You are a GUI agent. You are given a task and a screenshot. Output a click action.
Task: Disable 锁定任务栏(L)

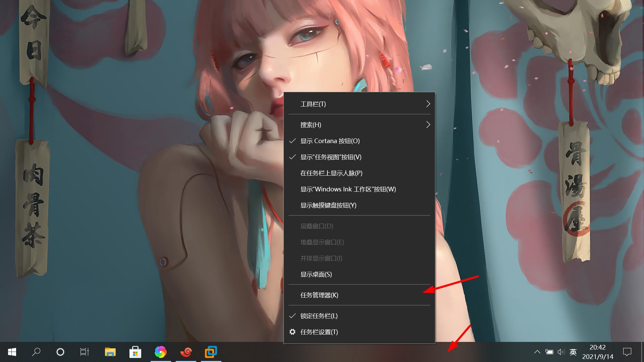point(319,316)
